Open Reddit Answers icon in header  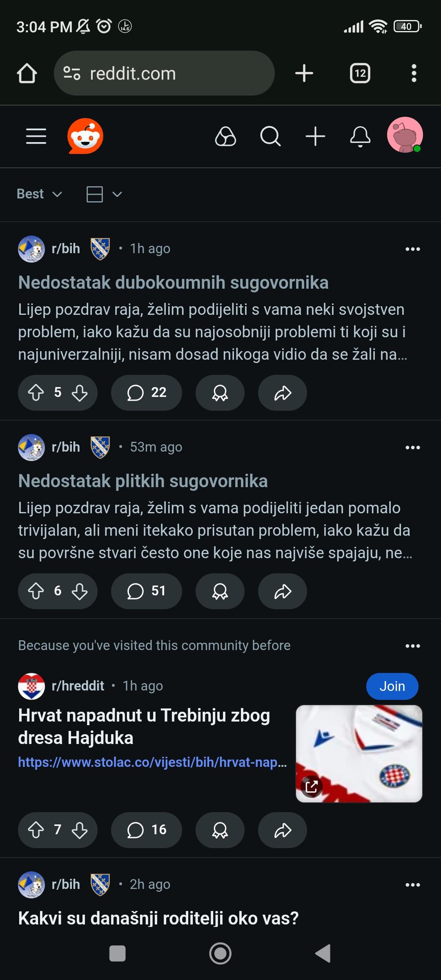coord(225,136)
